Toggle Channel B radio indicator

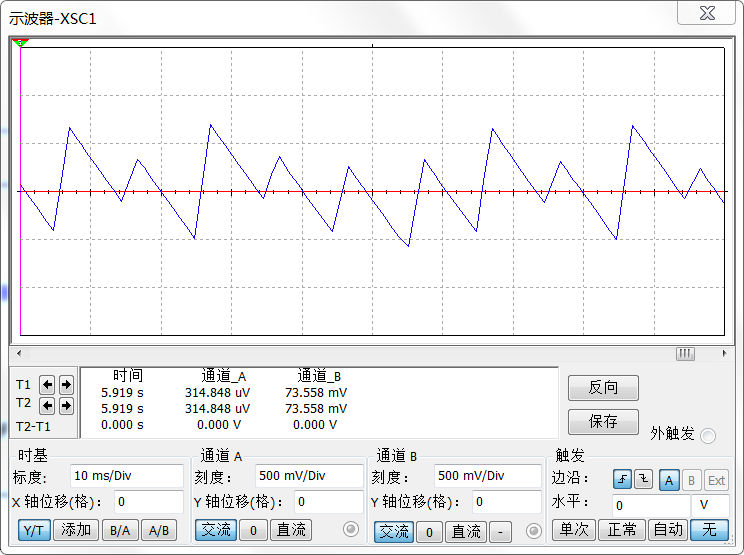click(x=533, y=531)
